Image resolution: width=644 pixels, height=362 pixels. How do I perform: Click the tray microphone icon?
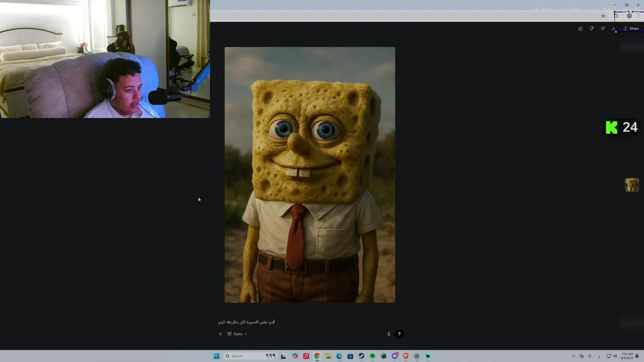tap(590, 356)
